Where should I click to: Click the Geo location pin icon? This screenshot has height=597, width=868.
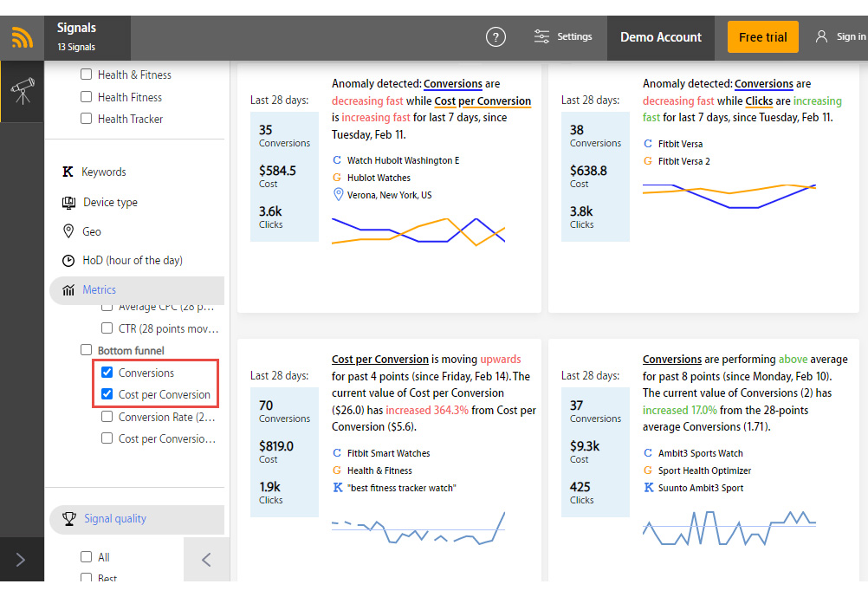coord(68,231)
